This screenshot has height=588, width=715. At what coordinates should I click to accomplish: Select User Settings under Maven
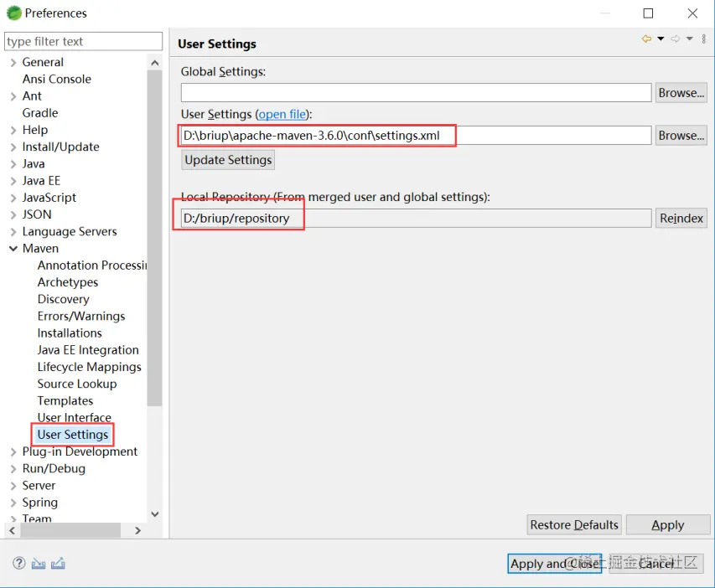point(73,435)
